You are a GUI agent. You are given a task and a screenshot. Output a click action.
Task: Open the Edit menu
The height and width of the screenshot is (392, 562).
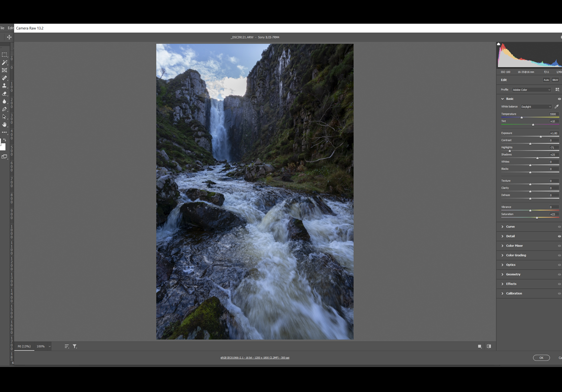tap(10, 28)
